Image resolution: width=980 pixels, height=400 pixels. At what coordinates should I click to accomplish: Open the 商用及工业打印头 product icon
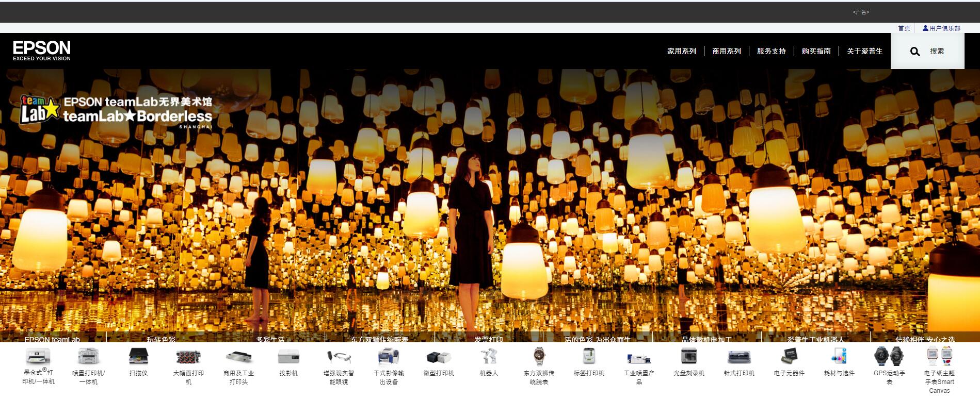pos(238,356)
